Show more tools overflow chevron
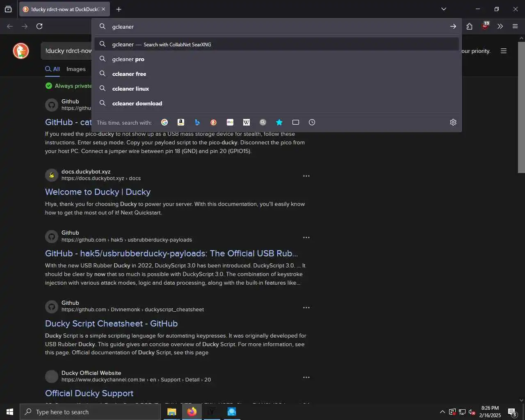 click(500, 26)
